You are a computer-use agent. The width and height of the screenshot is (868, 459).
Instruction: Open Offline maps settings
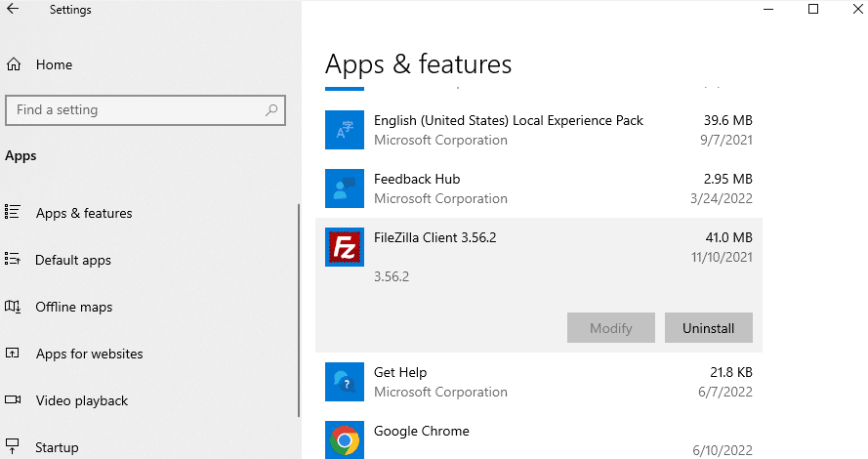point(74,307)
